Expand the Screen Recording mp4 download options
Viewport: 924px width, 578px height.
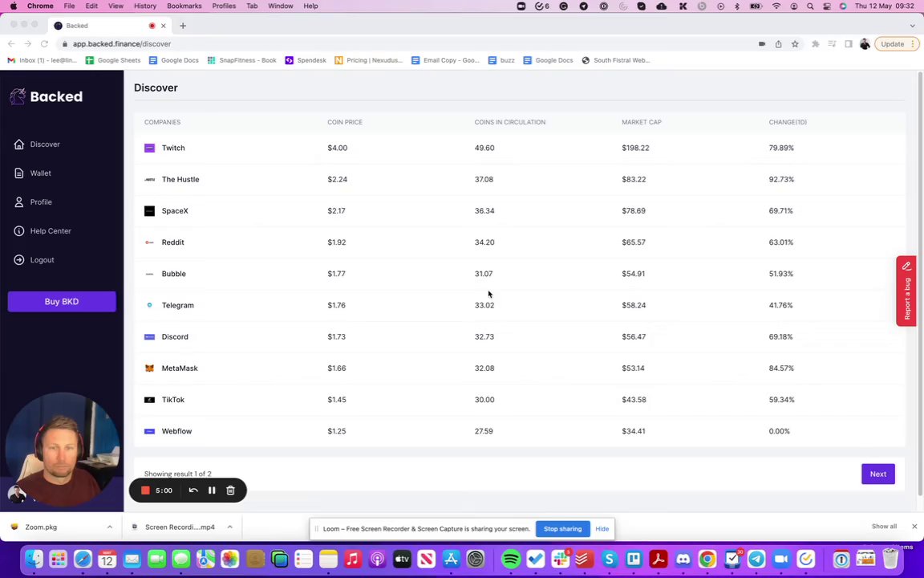pyautogui.click(x=230, y=527)
